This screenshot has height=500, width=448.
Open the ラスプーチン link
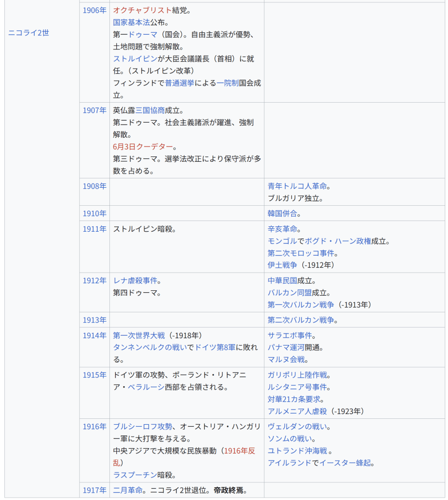[135, 475]
